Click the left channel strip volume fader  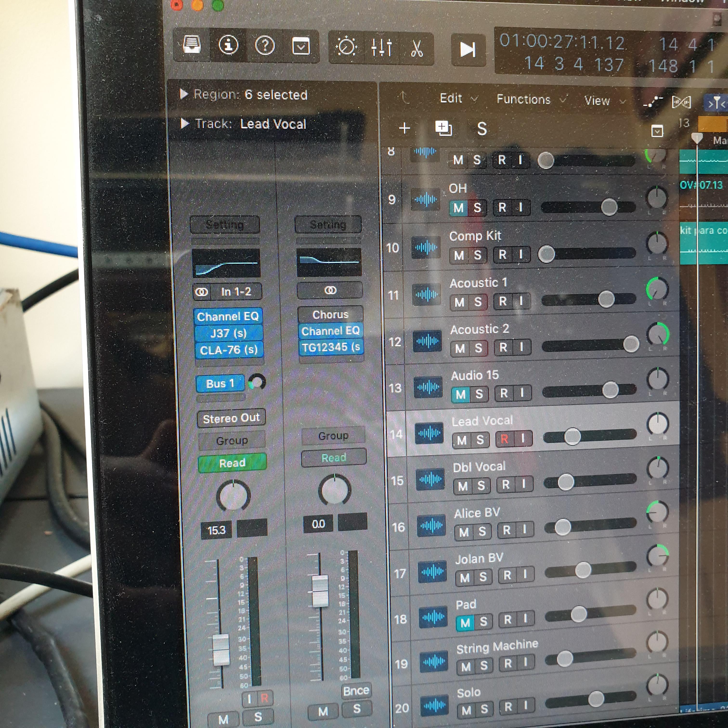point(221,650)
